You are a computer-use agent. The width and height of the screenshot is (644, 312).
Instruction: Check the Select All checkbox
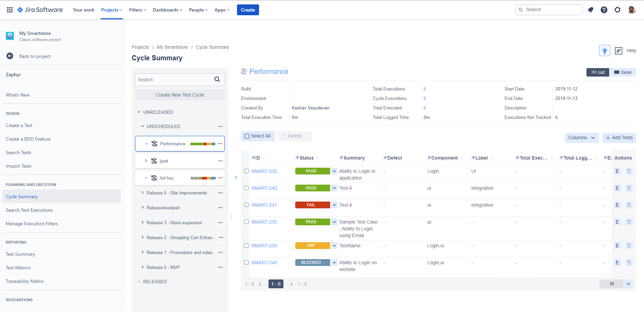coord(247,136)
